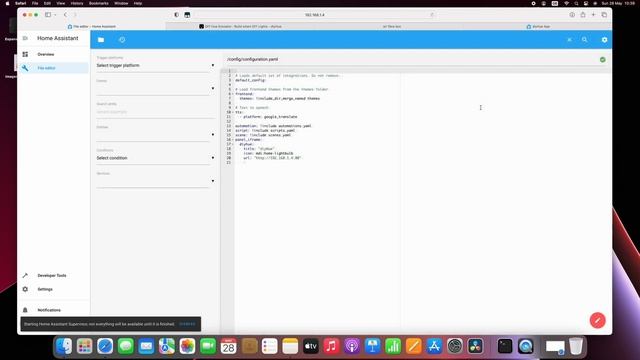Toggle the Safari sidebar button
Image resolution: width=640 pixels, height=360 pixels.
pos(48,15)
